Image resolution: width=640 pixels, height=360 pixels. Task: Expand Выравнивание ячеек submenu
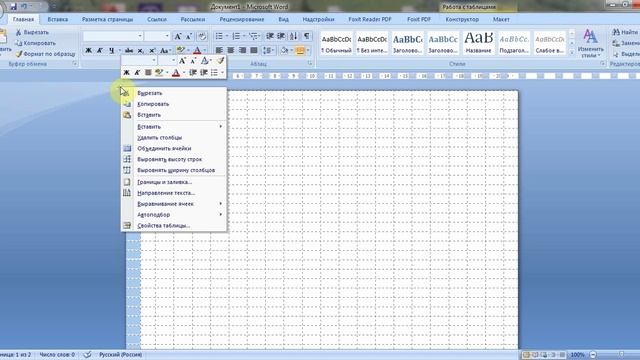174,204
